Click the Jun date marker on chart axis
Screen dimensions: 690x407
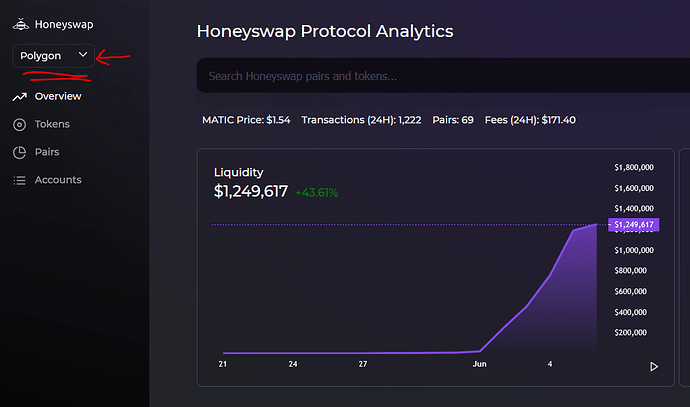479,365
